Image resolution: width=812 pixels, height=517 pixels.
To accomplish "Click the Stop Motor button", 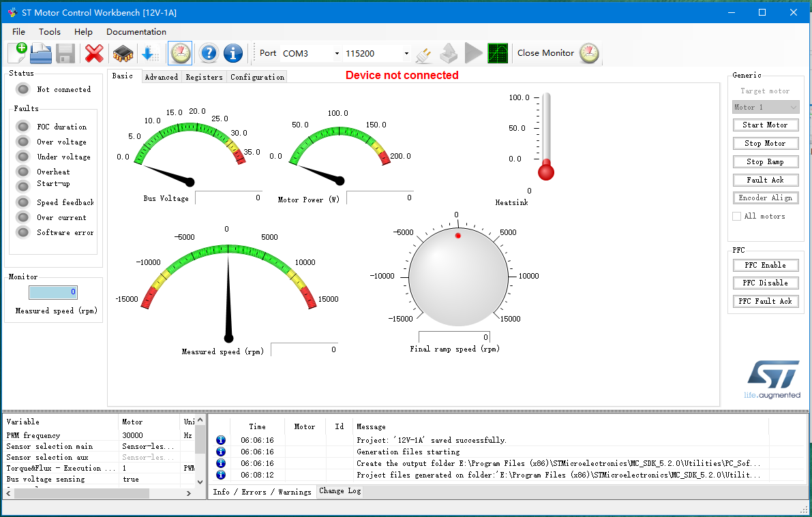I will pyautogui.click(x=766, y=143).
